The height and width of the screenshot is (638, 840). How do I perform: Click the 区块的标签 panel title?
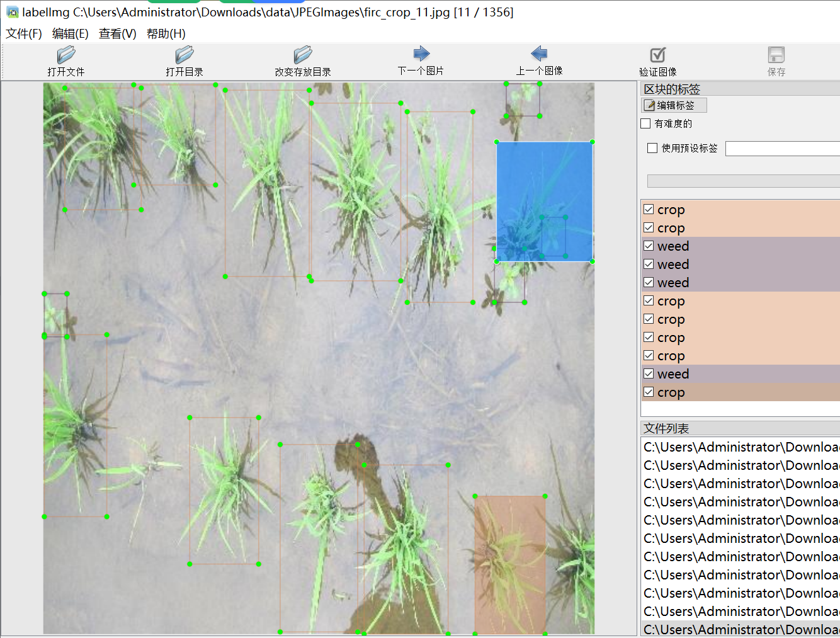pos(672,89)
